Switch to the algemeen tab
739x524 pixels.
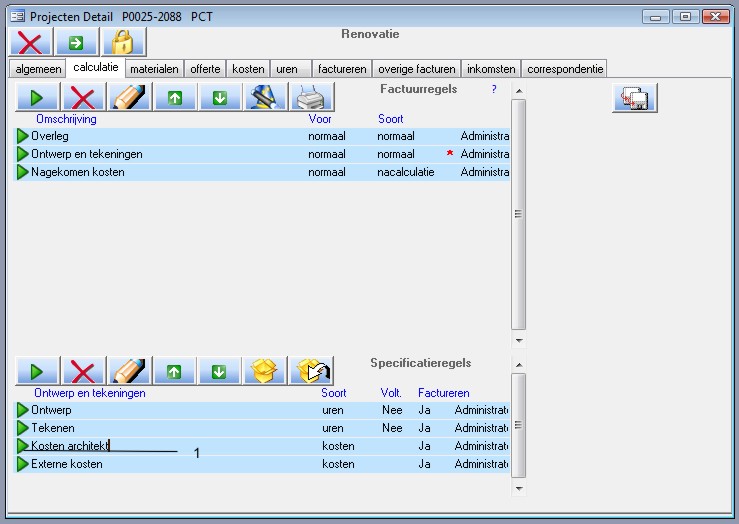tap(38, 69)
